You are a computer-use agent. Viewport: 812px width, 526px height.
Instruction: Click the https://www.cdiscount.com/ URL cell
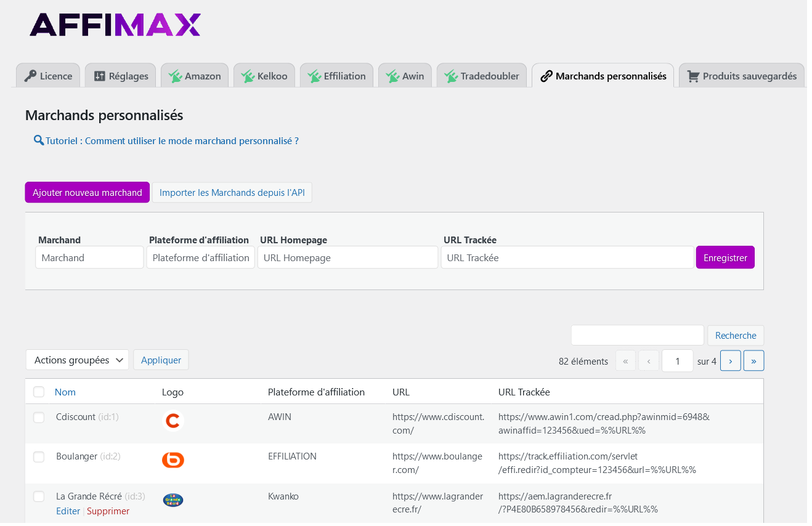pos(438,424)
